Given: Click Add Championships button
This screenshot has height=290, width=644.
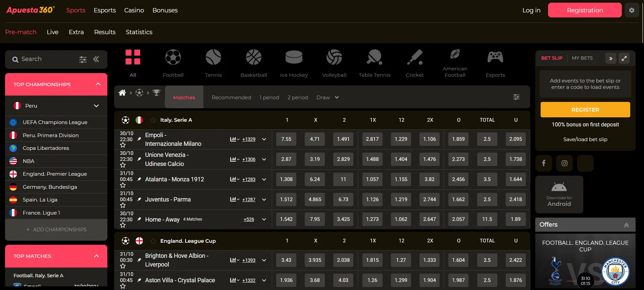Looking at the screenshot, I should [56, 230].
